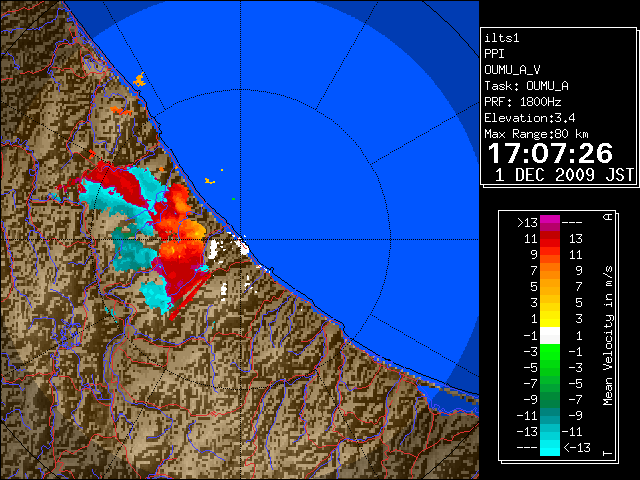The width and height of the screenshot is (640, 480).
Task: Select the 'Task: OUMU_A' line
Action: click(527, 86)
